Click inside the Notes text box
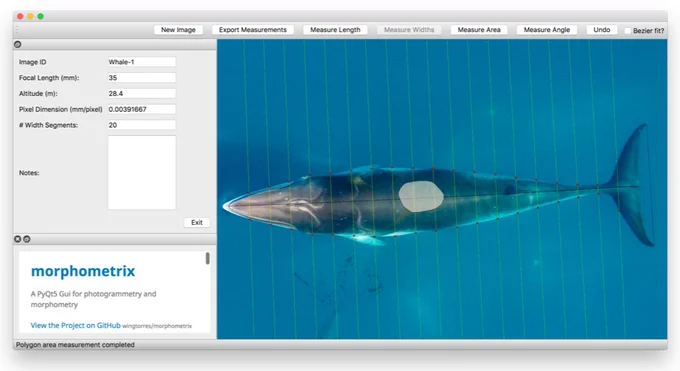 [142, 173]
